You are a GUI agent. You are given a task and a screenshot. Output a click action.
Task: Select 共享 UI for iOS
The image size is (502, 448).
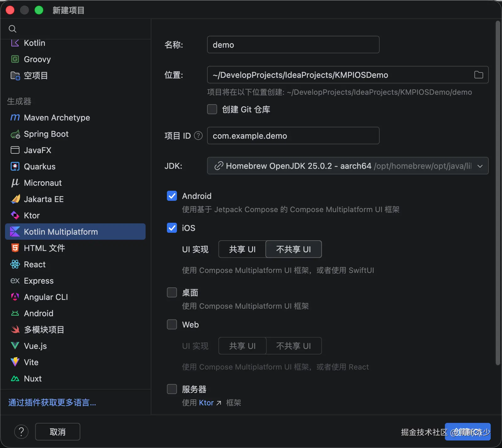(x=242, y=249)
